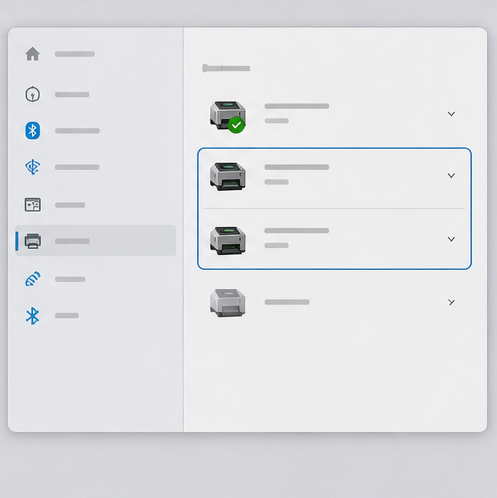
Task: Select the third printer icon in highlighted group
Action: [228, 240]
